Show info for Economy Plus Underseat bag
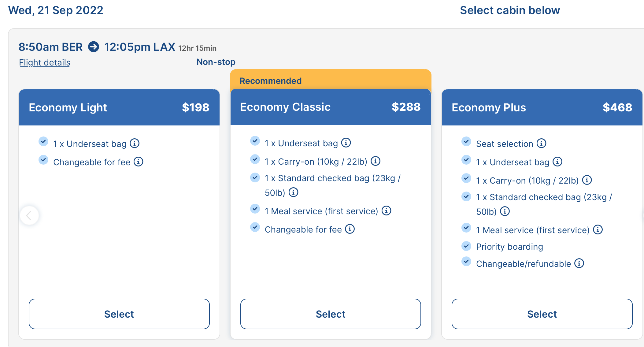Viewport: 644px width, 347px height. click(x=558, y=162)
